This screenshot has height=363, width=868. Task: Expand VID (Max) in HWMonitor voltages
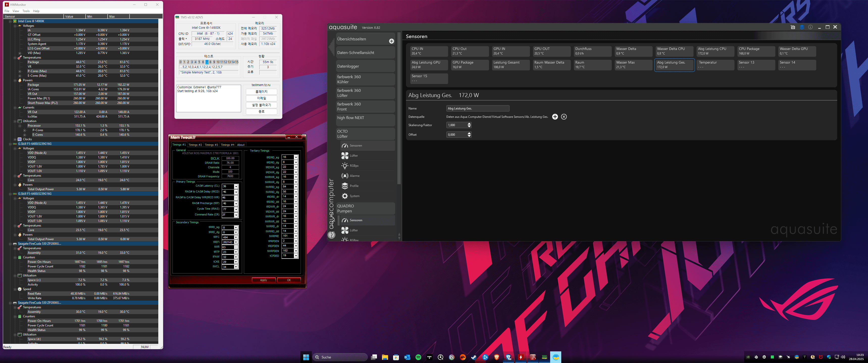click(x=19, y=53)
